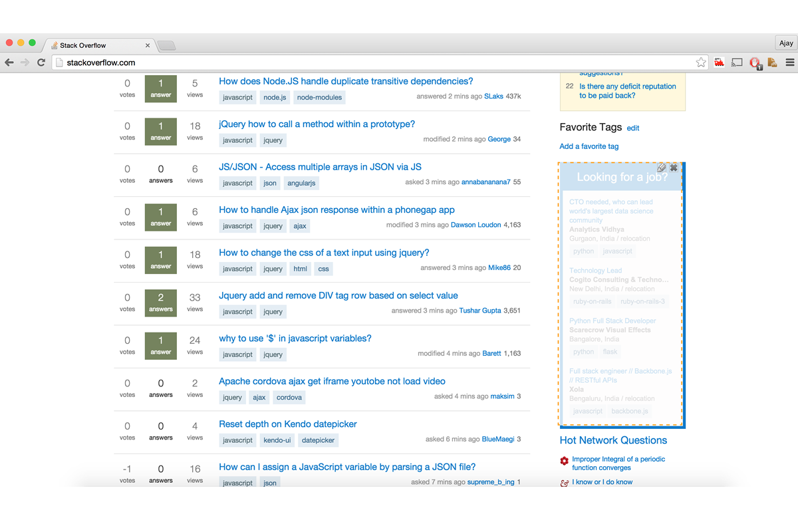Viewport: 798px width, 532px height.
Task: Open 'Apache cordova ajax get iframe youtobe' question
Action: pyautogui.click(x=332, y=382)
